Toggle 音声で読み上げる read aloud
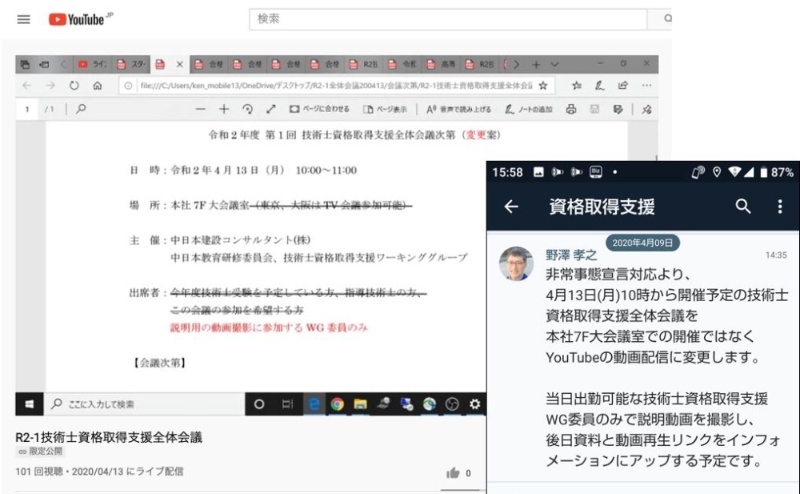Image resolution: width=800 pixels, height=494 pixels. 458,109
